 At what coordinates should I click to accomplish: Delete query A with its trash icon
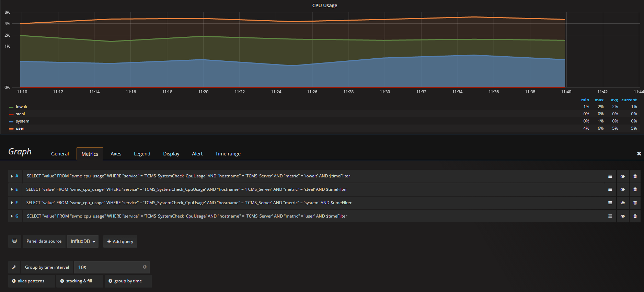click(635, 176)
